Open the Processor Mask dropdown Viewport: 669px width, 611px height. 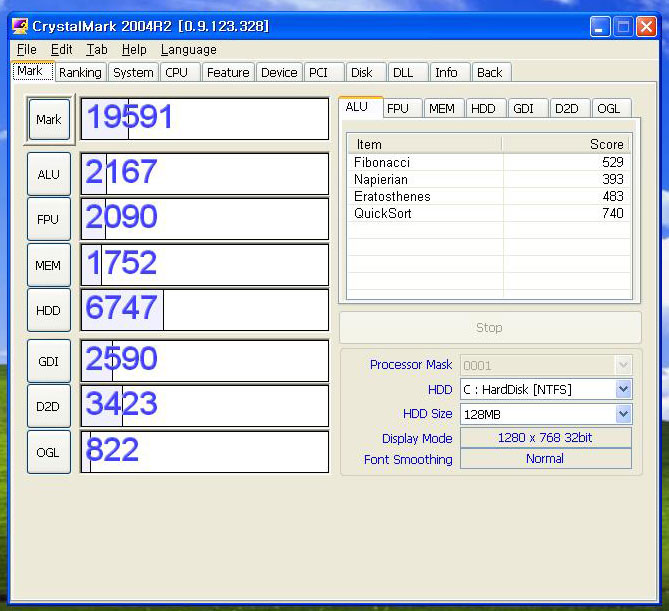(x=623, y=365)
